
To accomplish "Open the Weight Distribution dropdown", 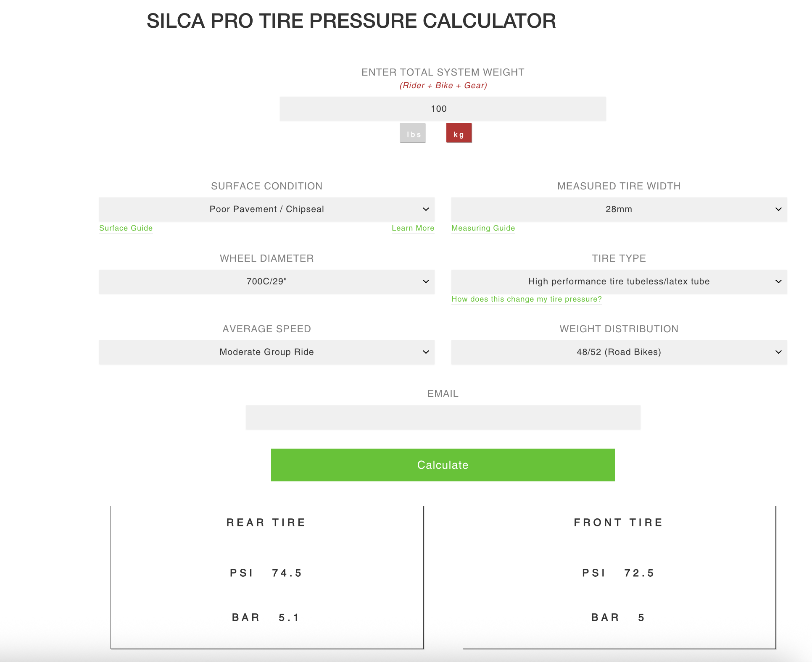I will (619, 352).
